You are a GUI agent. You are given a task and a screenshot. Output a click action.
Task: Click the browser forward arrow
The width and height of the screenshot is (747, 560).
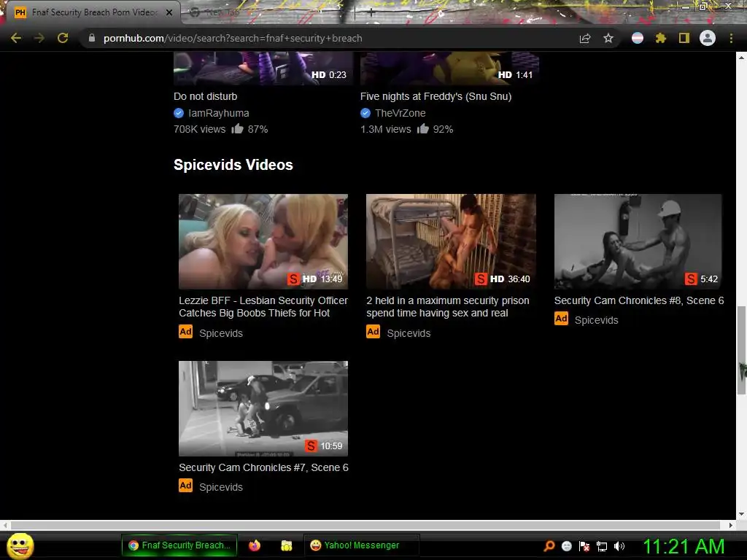click(x=39, y=38)
